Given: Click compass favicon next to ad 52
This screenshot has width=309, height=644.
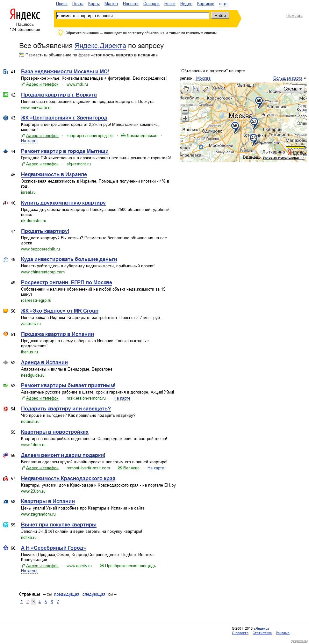Looking at the screenshot, I should coord(5,362).
